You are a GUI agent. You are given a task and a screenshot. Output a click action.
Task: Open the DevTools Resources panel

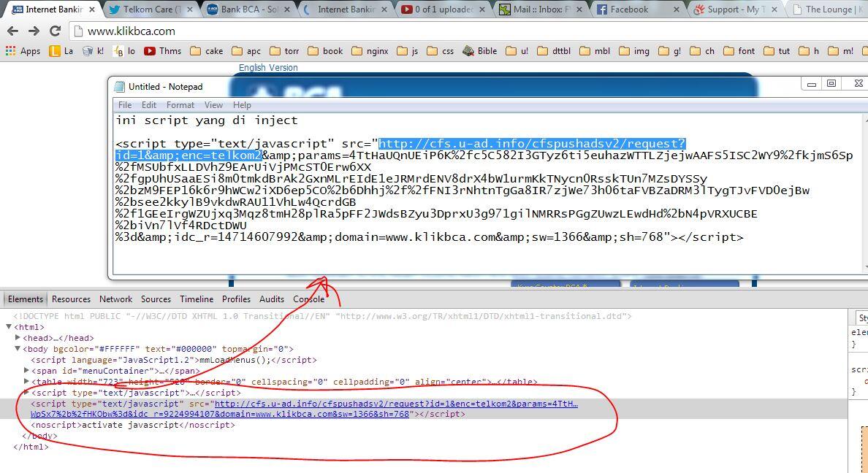tap(71, 299)
